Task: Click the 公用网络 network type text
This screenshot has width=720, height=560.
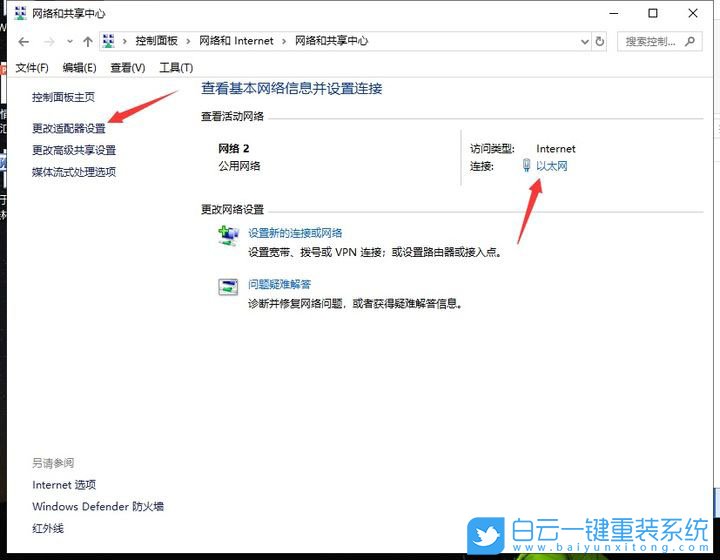Action: point(239,166)
